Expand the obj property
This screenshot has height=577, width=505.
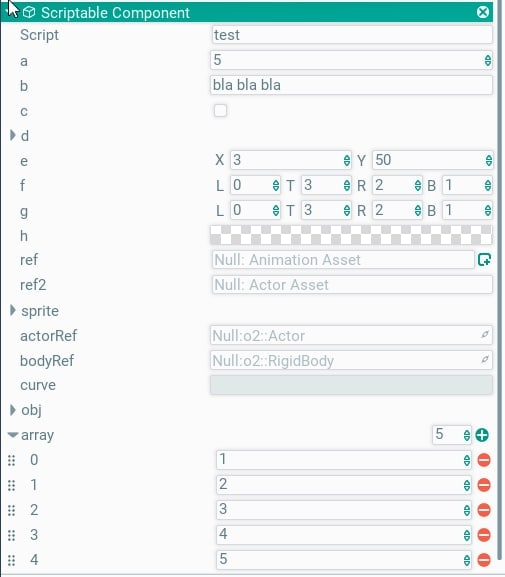[x=13, y=410]
